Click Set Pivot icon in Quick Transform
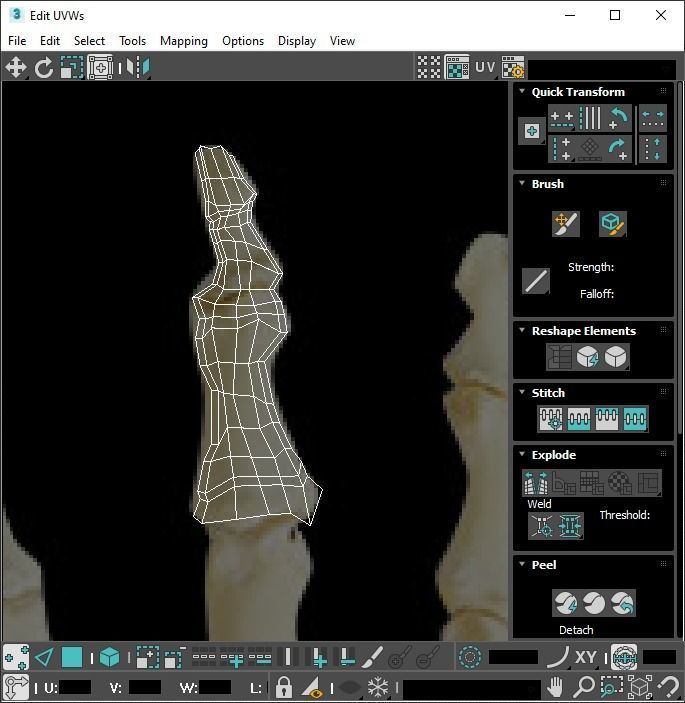This screenshot has width=685, height=703. pos(532,131)
